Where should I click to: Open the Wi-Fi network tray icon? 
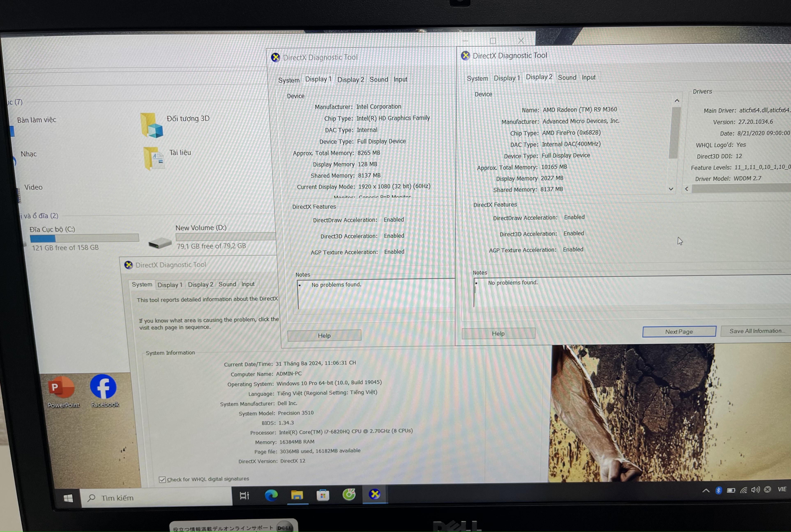tap(744, 490)
